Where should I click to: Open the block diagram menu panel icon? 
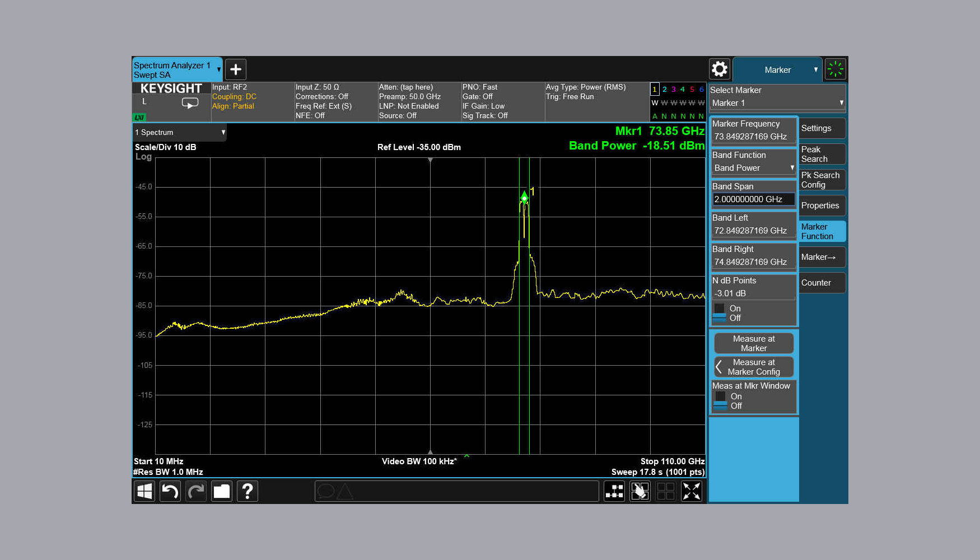(614, 492)
